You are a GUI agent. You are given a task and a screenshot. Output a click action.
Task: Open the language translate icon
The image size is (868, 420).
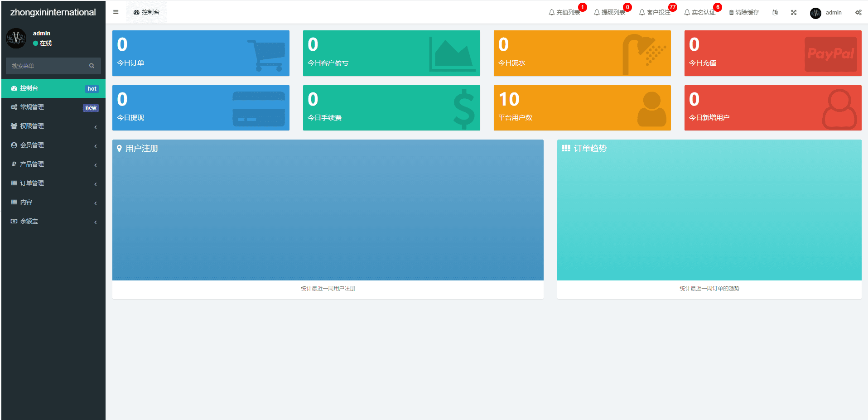coord(775,12)
